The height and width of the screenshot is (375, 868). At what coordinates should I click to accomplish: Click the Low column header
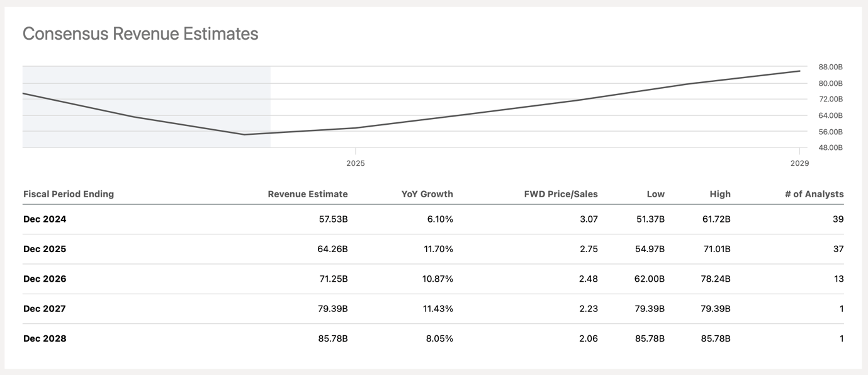tap(655, 194)
